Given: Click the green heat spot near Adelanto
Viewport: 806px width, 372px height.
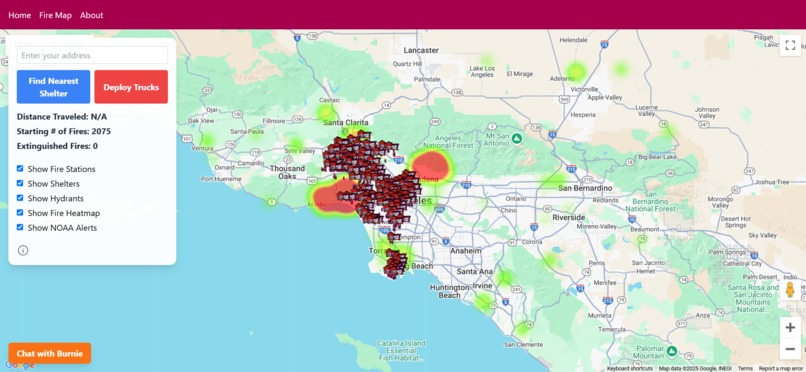Looking at the screenshot, I should tap(576, 71).
